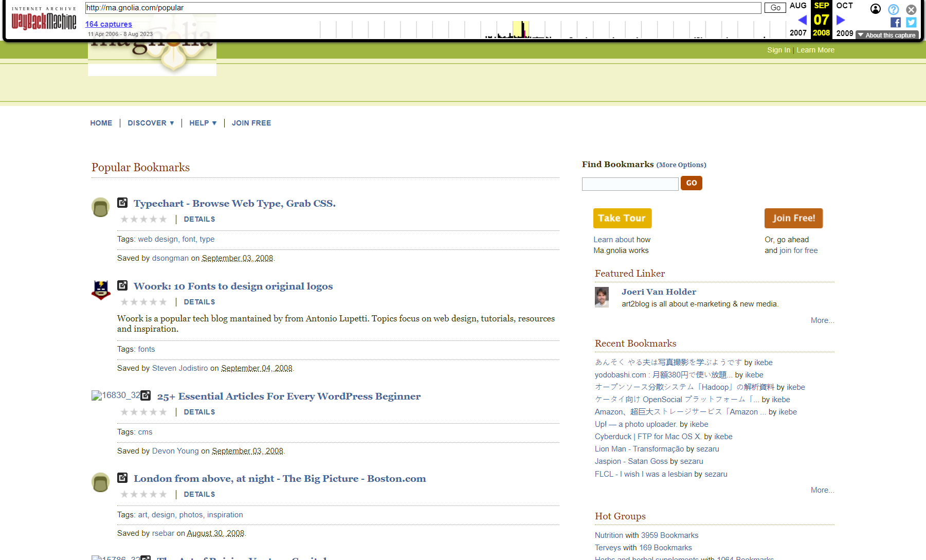Open external link icon next to Woork bookmark

[122, 285]
